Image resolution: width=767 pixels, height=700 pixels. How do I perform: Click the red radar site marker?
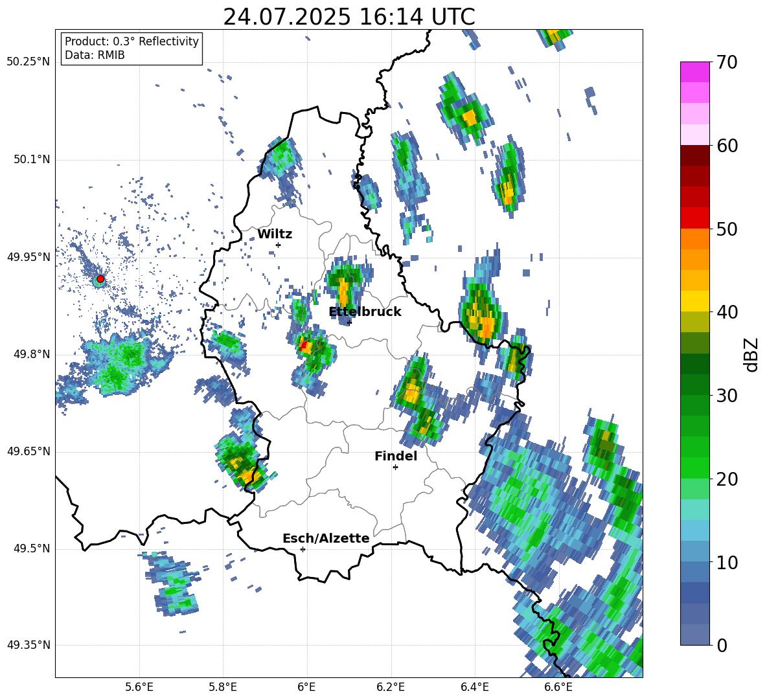[x=100, y=279]
